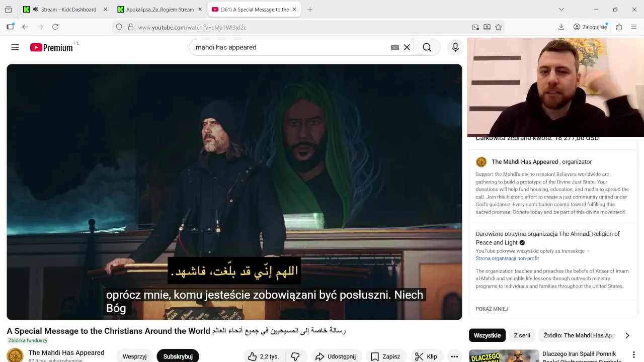Open browser extensions puzzle icon
644x362 pixels.
(619, 27)
